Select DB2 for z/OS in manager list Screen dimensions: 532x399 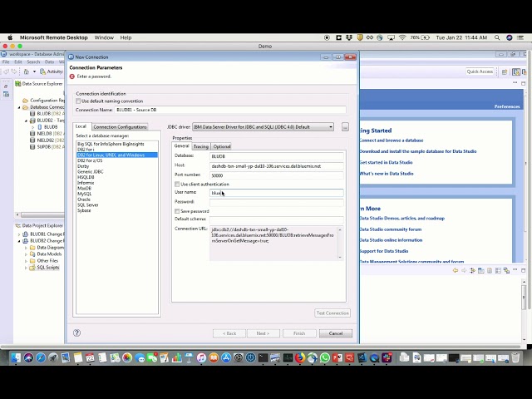(x=90, y=160)
